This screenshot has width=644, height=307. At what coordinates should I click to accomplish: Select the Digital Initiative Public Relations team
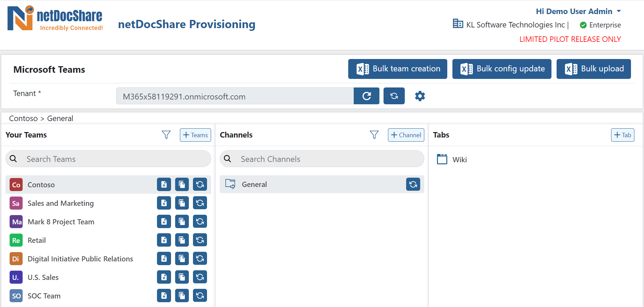[108, 259]
